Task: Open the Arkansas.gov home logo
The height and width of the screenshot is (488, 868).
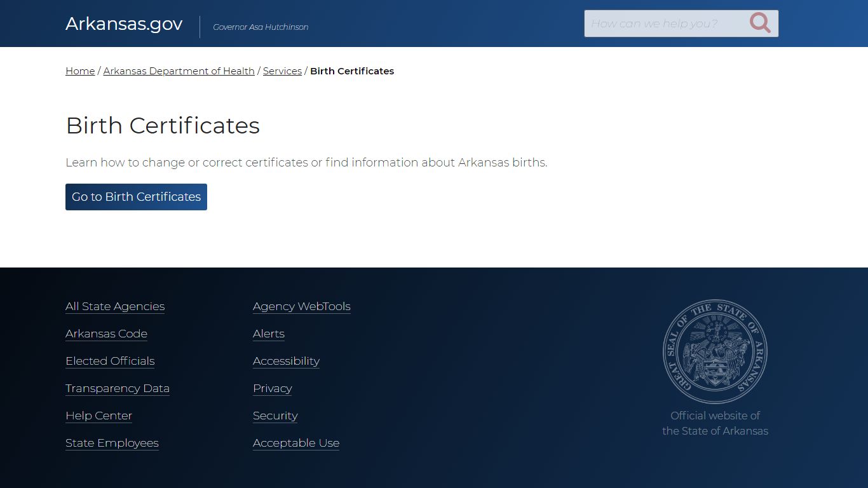Action: point(124,24)
